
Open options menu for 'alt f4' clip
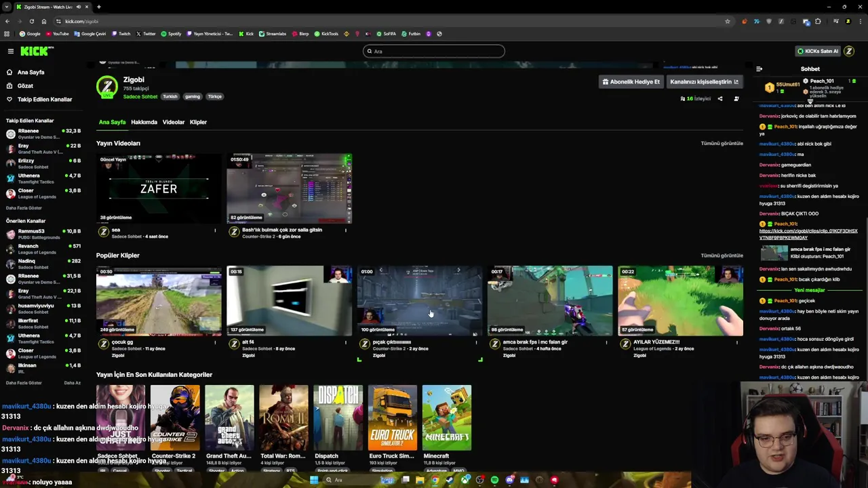345,342
